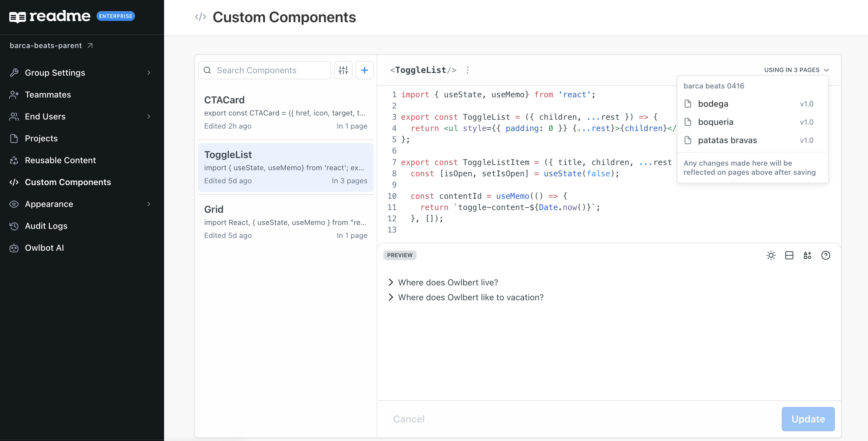The width and height of the screenshot is (868, 441).
Task: Open the ToggleList three-dot options menu
Action: (467, 70)
